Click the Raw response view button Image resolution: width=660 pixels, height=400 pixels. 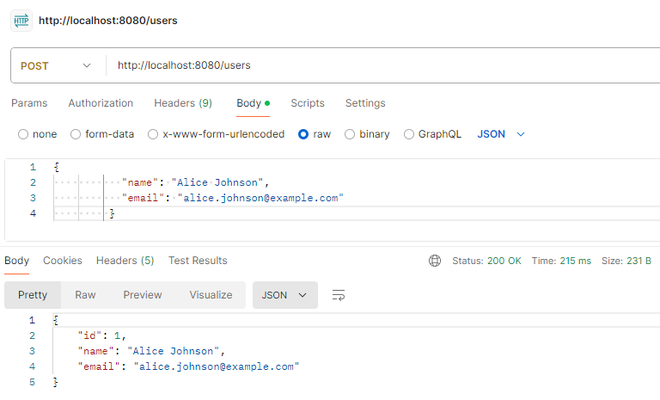85,295
